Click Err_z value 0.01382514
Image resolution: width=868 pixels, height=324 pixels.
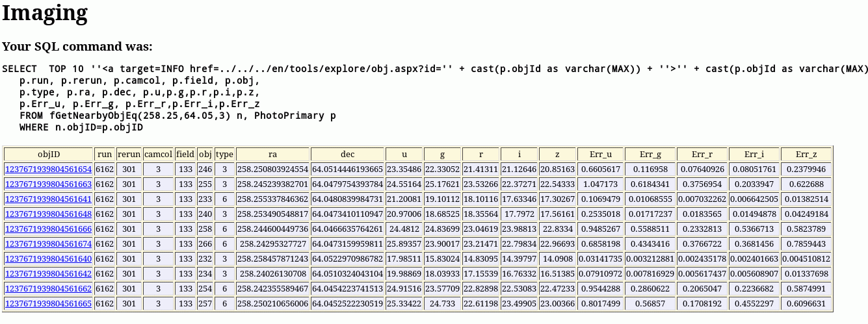[x=806, y=199]
